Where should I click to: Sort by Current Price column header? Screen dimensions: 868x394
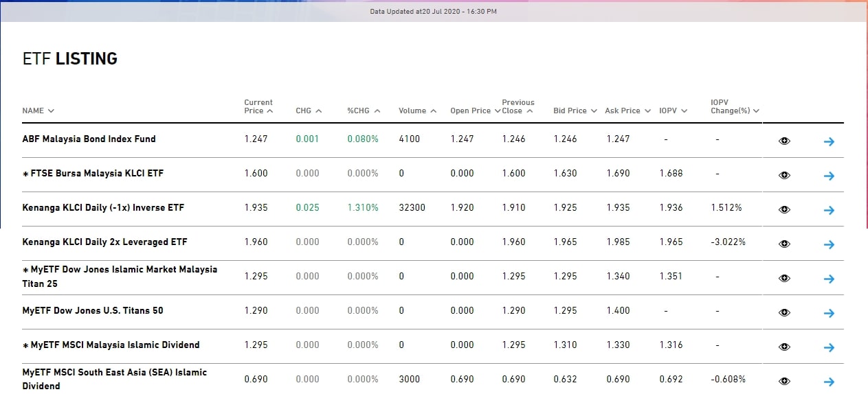tap(259, 106)
